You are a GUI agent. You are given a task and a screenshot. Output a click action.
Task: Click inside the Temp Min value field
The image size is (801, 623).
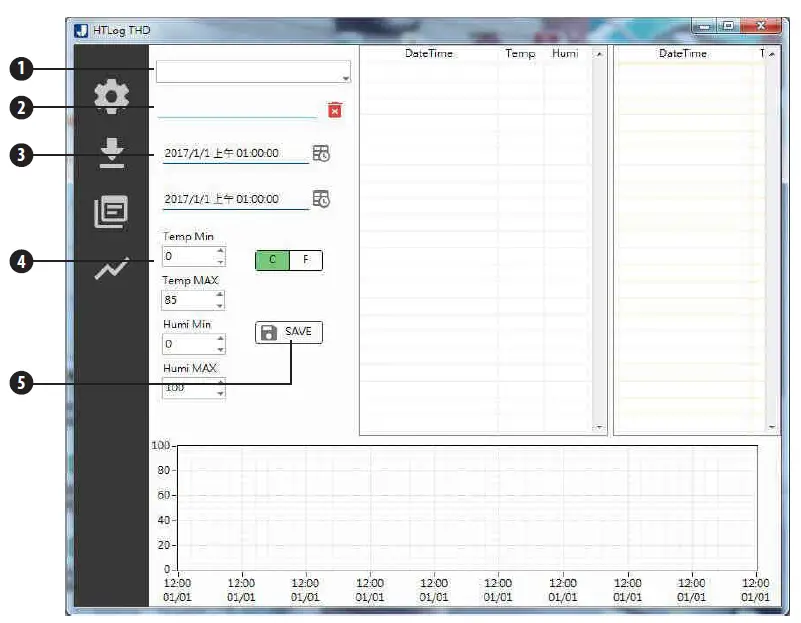click(190, 256)
